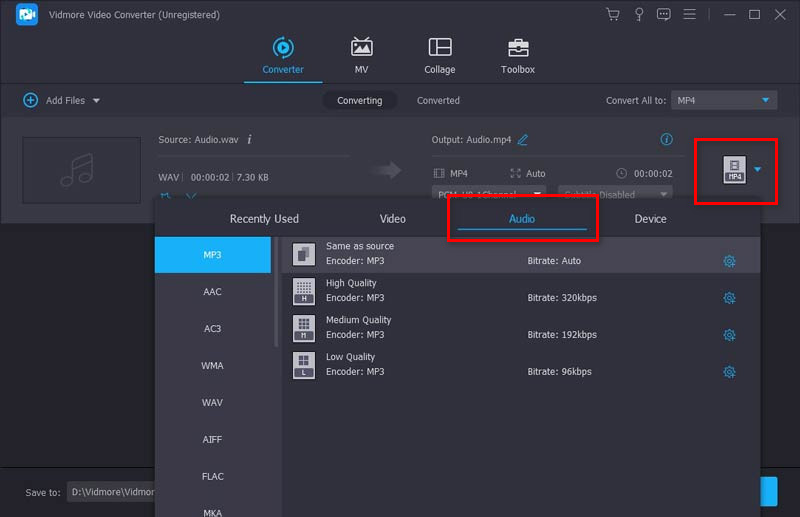Click the Same as source preset icon
Viewport: 800px width, 517px height.
point(304,254)
